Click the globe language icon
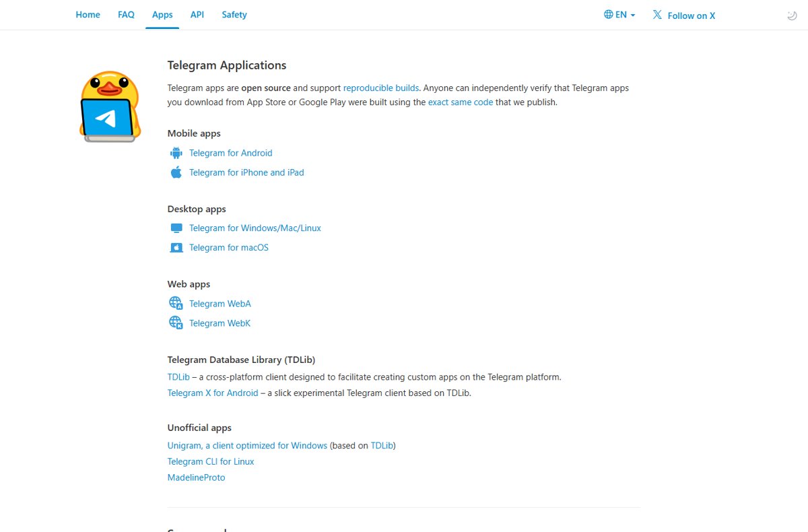Image resolution: width=808 pixels, height=532 pixels. (x=609, y=14)
